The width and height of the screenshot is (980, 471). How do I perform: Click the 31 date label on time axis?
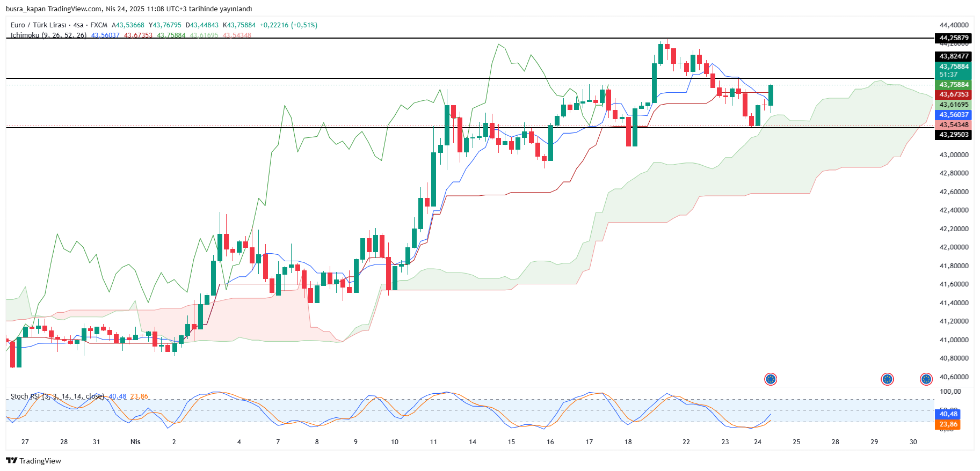[x=97, y=442]
